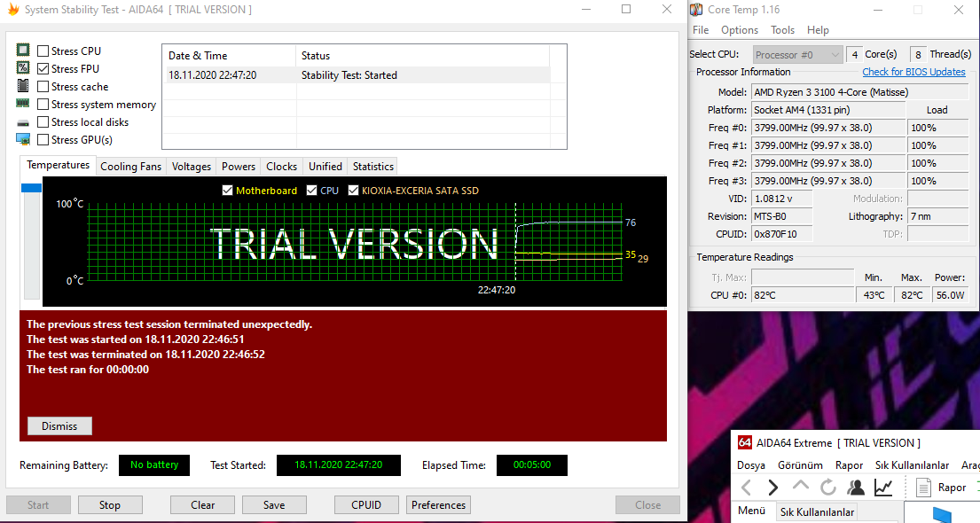
Task: Click the Elapsed Time 00:05:00 display
Action: (x=532, y=464)
